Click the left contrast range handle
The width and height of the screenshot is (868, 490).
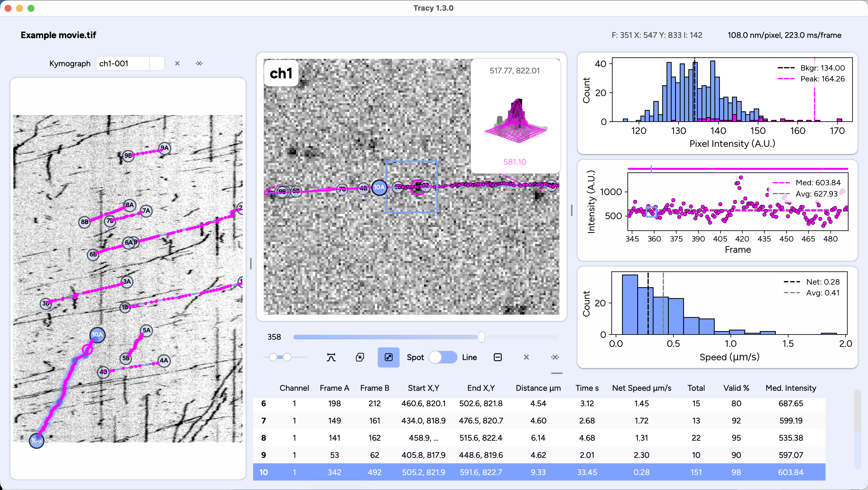273,357
